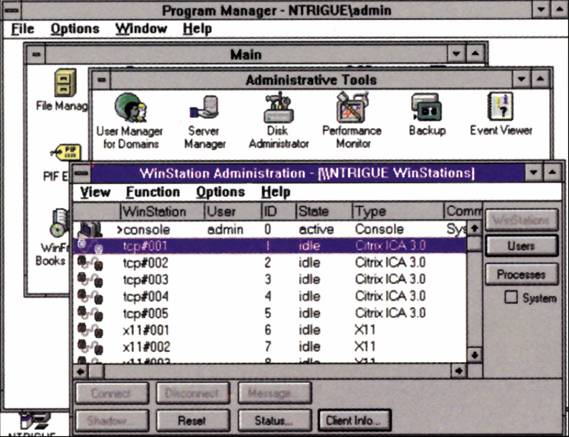The width and height of the screenshot is (569, 437).
Task: Select the File Manager icon
Action: 65,83
